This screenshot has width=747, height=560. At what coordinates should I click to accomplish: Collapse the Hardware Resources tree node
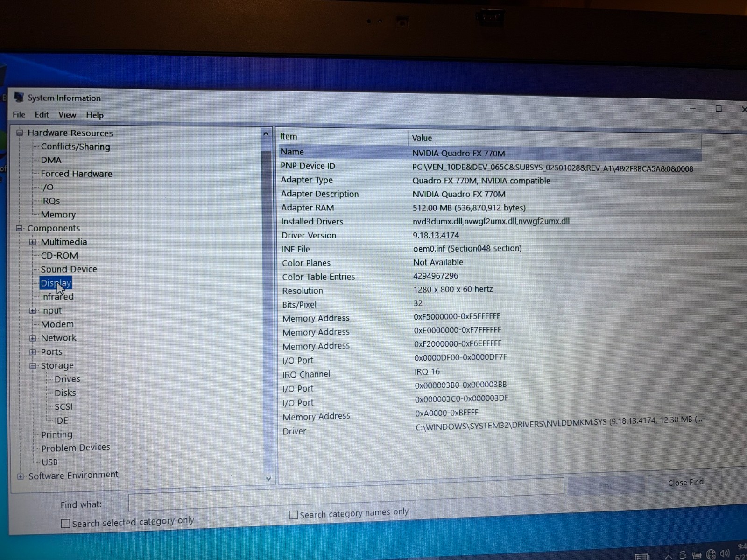pyautogui.click(x=20, y=133)
